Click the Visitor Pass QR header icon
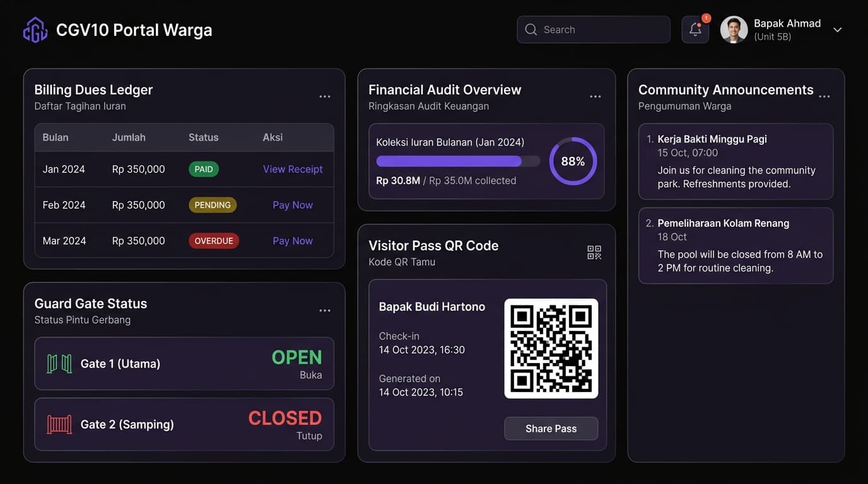The width and height of the screenshot is (868, 484). [x=594, y=253]
